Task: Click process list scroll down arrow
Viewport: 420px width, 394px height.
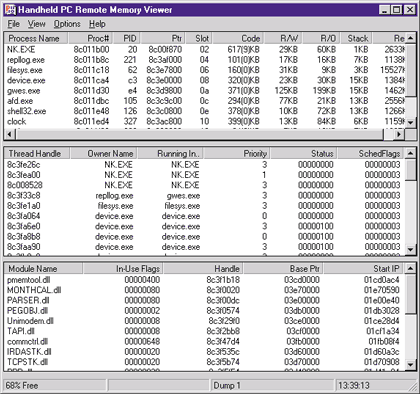Action: point(411,122)
